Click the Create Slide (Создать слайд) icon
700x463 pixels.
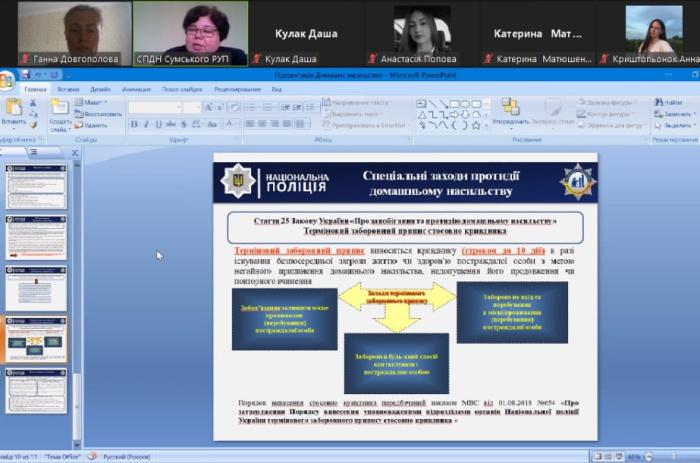(61, 108)
